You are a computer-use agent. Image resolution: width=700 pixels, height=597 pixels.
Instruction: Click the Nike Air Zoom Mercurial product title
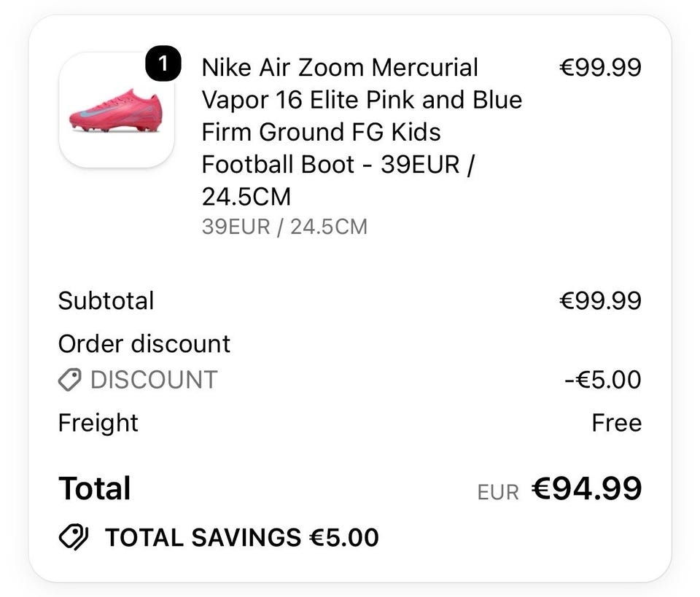point(362,132)
